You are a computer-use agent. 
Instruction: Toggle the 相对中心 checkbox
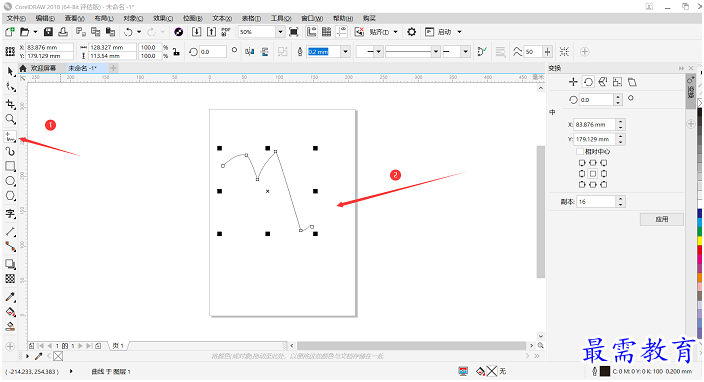pos(580,152)
